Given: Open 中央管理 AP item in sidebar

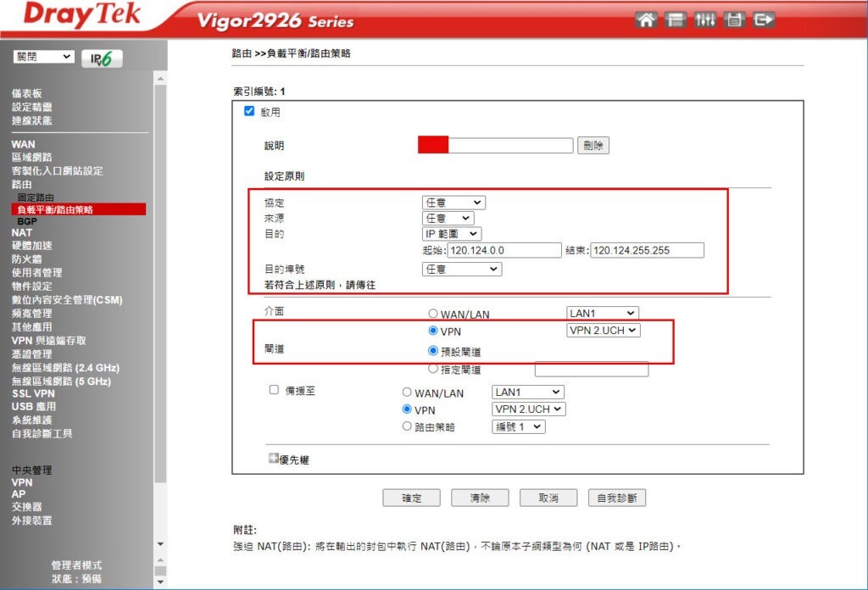Looking at the screenshot, I should [19, 493].
